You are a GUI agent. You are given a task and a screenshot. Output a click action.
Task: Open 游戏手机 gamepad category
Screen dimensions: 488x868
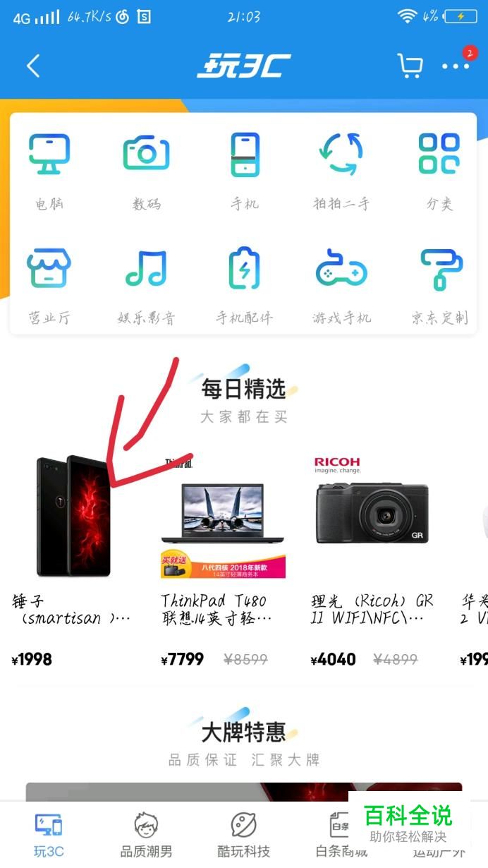[x=341, y=269]
